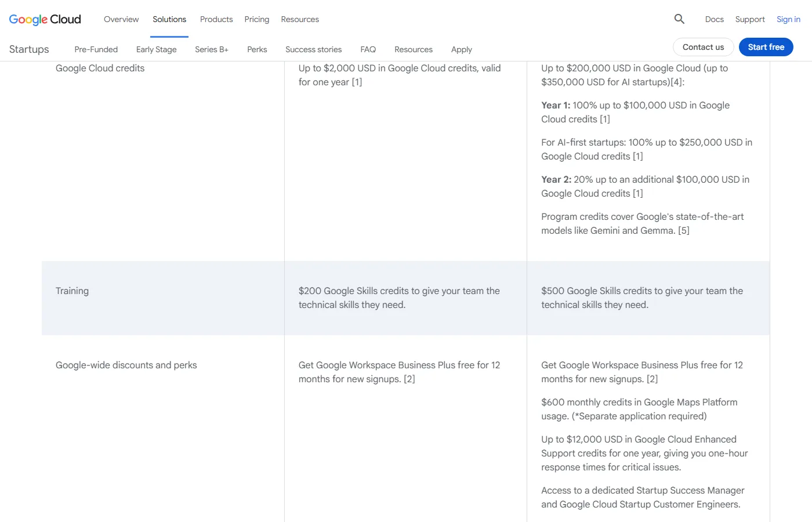This screenshot has height=522, width=812.
Task: Click the "Up to $12,000 USD" Enhanced Support text
Action: tap(645, 453)
